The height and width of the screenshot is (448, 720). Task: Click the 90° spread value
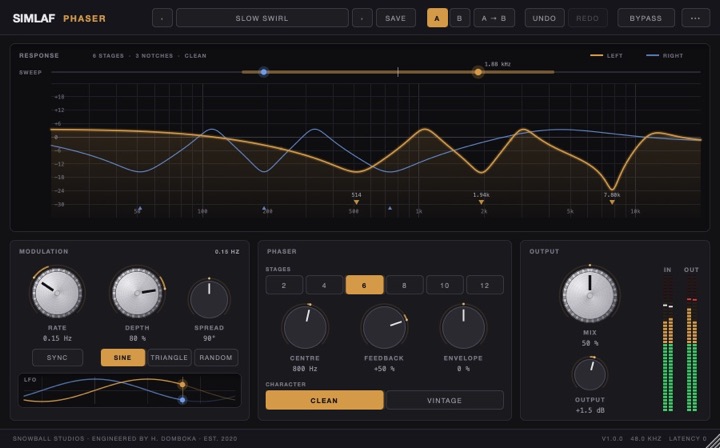tap(209, 338)
